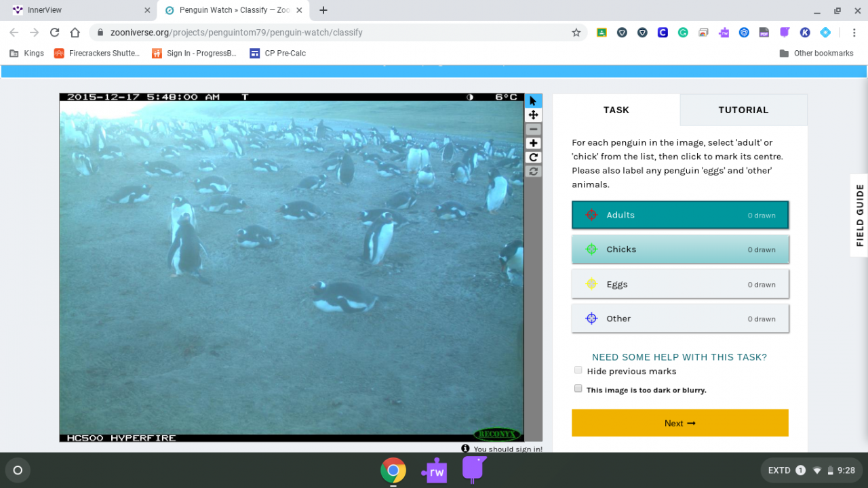Open the blue shield extension
The height and width of the screenshot is (488, 868).
(744, 33)
